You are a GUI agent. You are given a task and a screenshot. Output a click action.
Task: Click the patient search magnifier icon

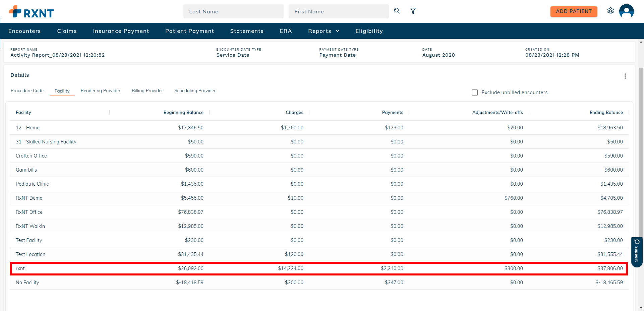click(x=397, y=11)
